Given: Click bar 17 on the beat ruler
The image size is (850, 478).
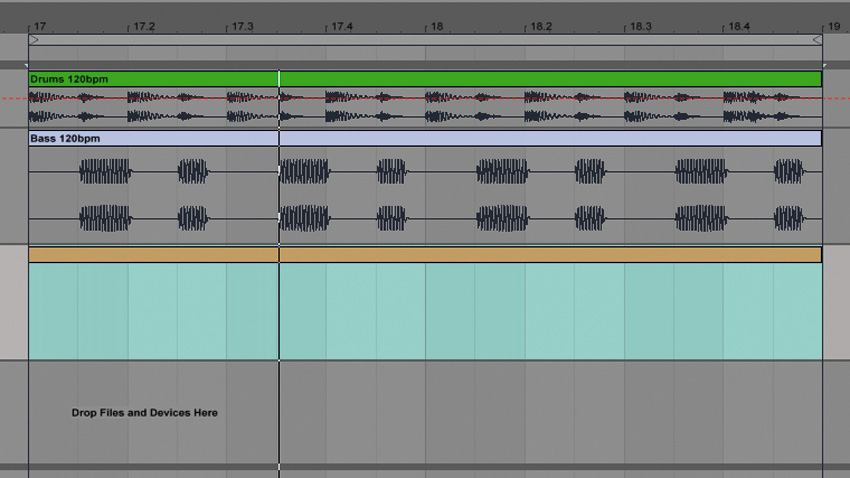Looking at the screenshot, I should [40, 26].
